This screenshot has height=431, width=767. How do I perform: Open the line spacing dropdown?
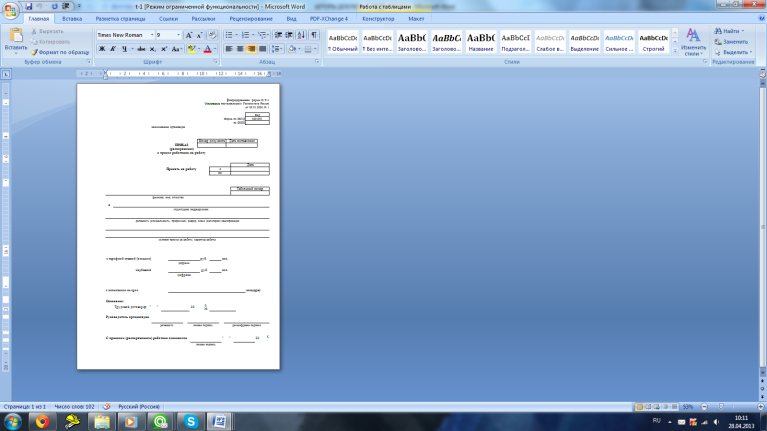(277, 49)
